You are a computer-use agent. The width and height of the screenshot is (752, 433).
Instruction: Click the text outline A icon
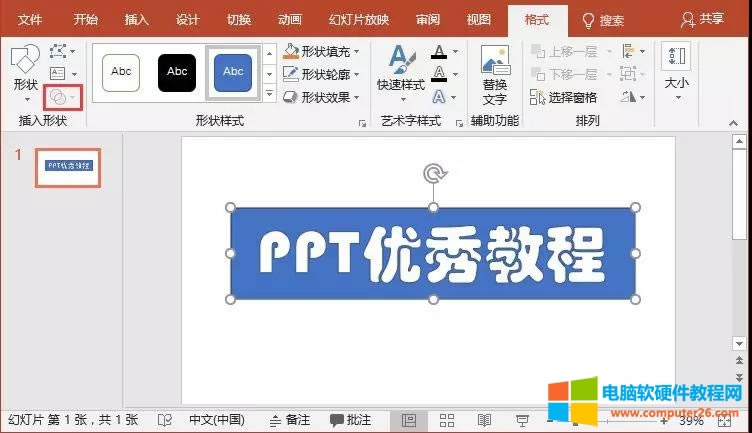(439, 74)
